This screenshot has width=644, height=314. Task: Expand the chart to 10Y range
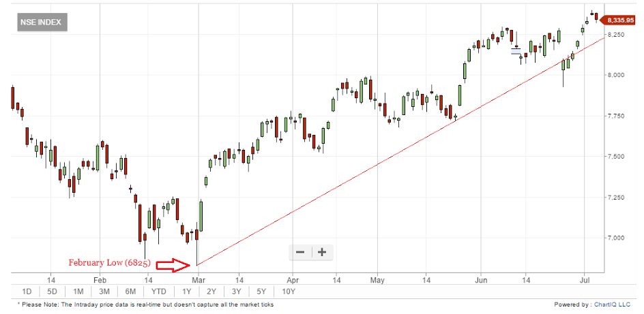[x=289, y=292]
